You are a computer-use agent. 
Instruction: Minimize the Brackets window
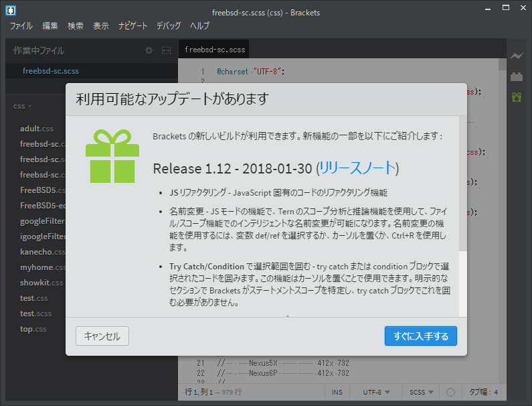(x=488, y=8)
